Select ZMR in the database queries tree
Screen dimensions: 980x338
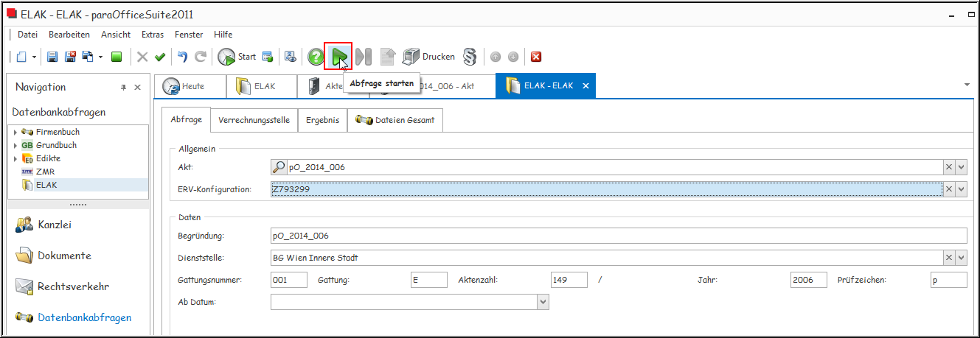45,172
